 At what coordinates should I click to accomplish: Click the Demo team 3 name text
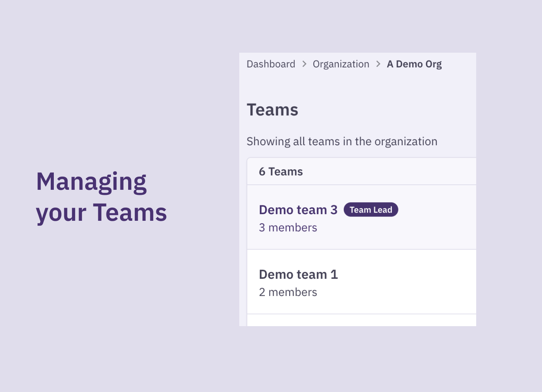coord(298,210)
